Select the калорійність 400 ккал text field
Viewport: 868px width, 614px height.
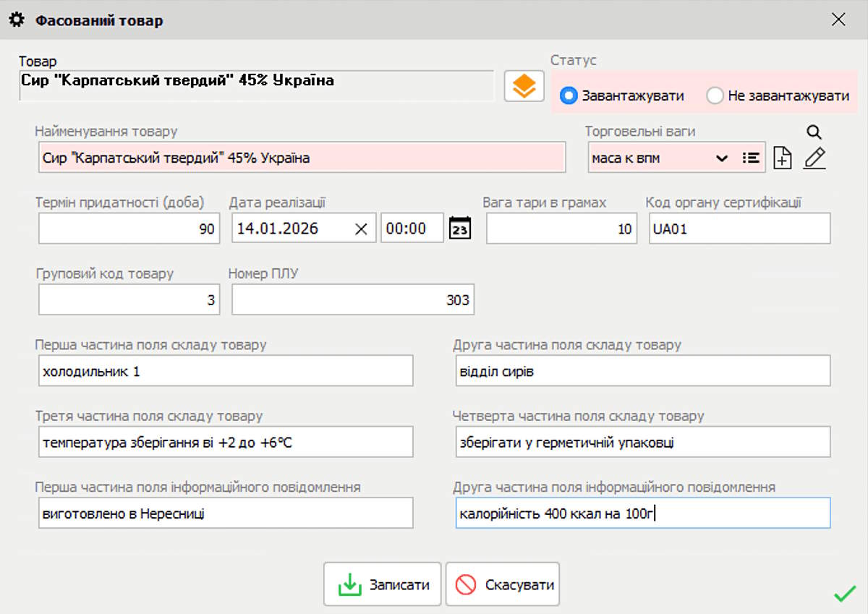tap(644, 513)
